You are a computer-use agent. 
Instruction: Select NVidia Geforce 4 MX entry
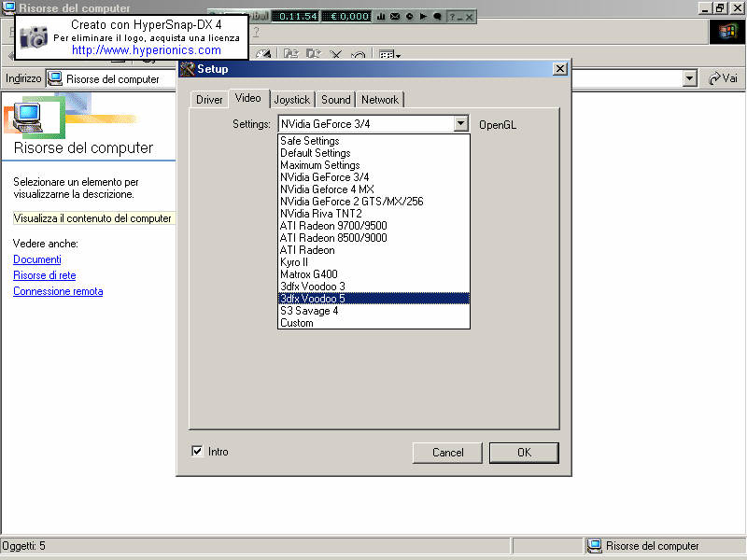(373, 189)
